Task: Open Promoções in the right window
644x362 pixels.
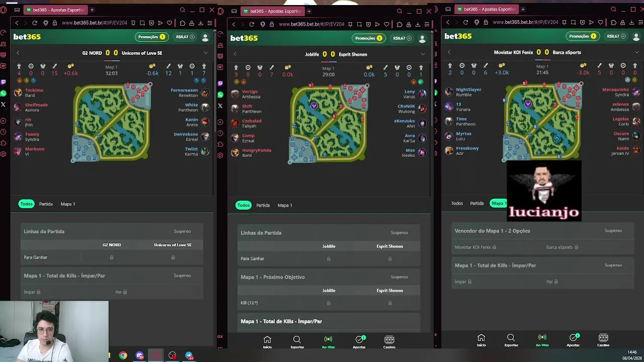Action: [583, 36]
